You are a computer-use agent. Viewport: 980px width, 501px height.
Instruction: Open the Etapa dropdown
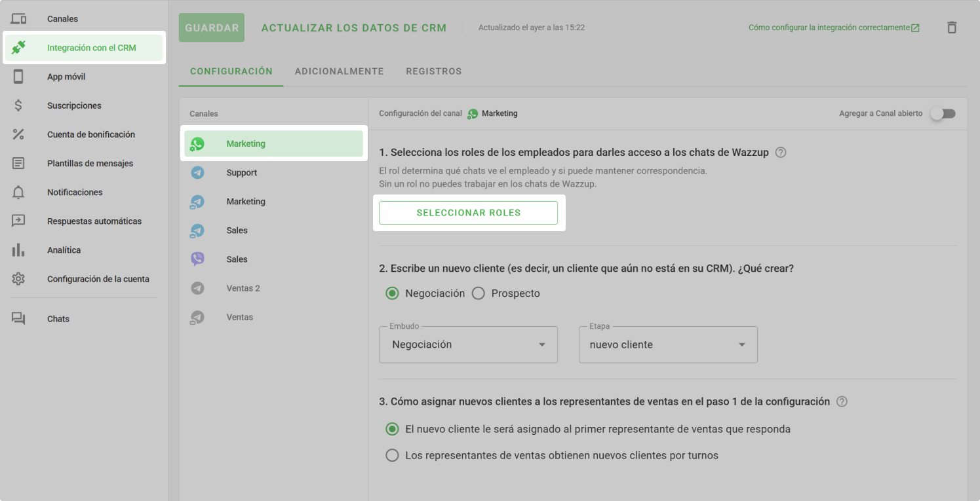point(668,344)
